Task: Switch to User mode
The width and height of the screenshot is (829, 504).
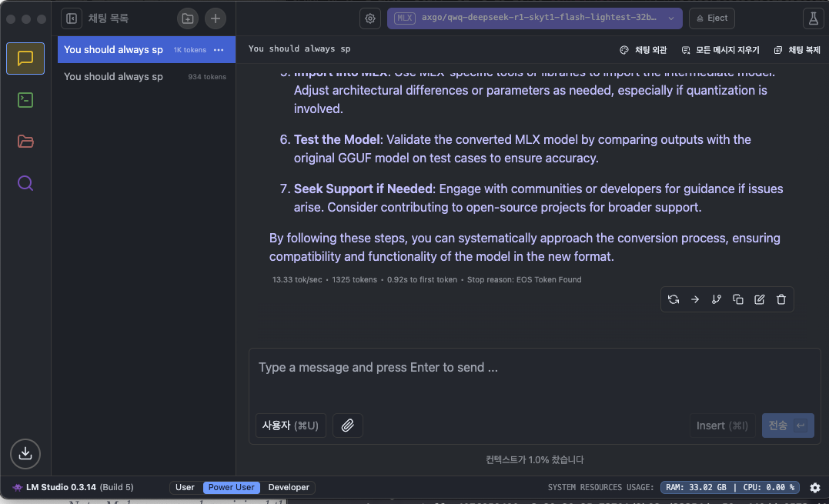Action: [x=185, y=487]
